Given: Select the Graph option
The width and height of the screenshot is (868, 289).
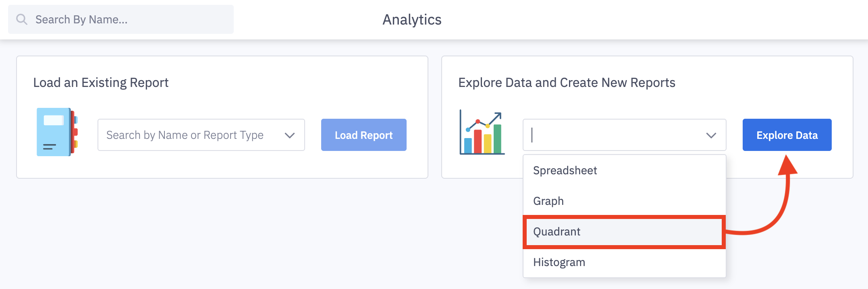Looking at the screenshot, I should pyautogui.click(x=548, y=201).
